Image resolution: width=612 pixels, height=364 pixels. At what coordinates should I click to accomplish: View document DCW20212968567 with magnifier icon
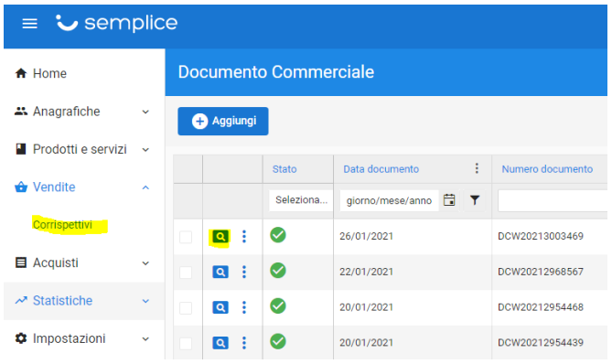220,272
